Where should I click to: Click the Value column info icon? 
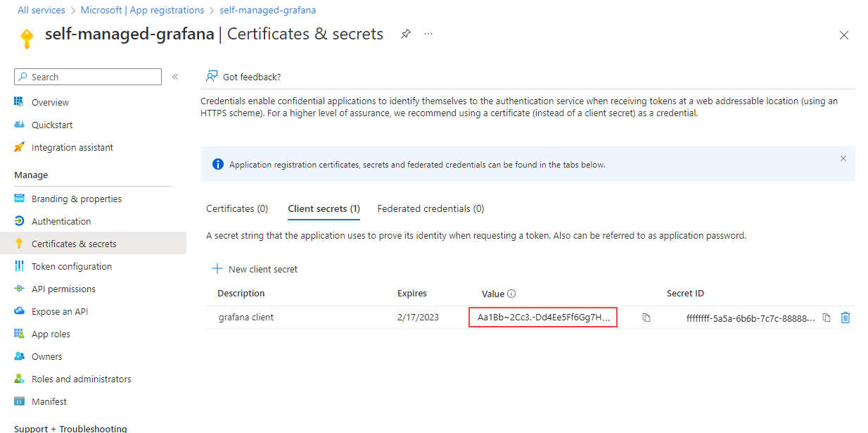[511, 294]
